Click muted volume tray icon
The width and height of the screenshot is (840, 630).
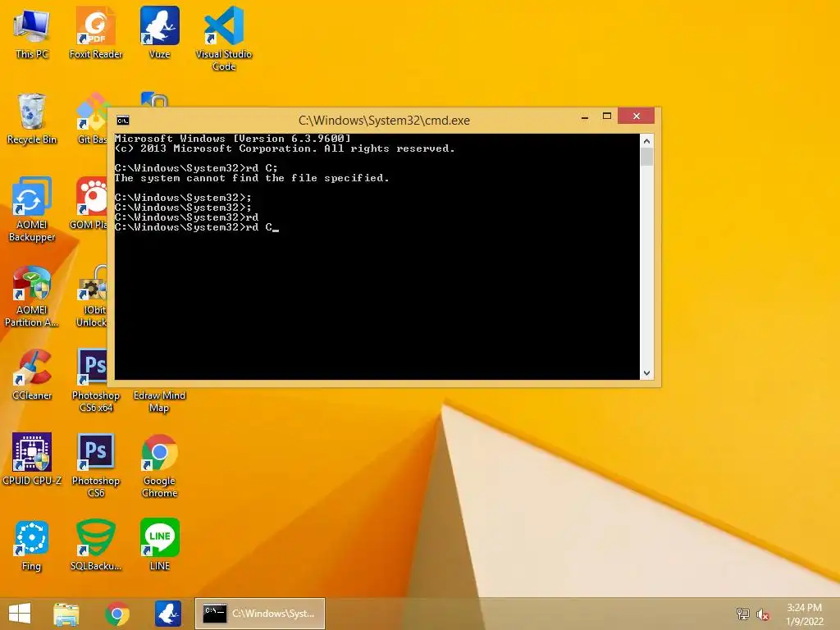click(763, 614)
